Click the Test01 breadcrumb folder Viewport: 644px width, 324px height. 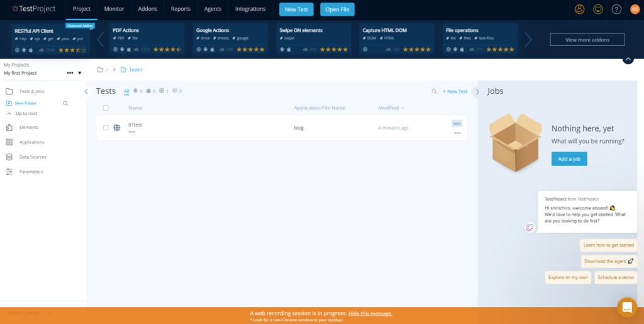coord(131,70)
